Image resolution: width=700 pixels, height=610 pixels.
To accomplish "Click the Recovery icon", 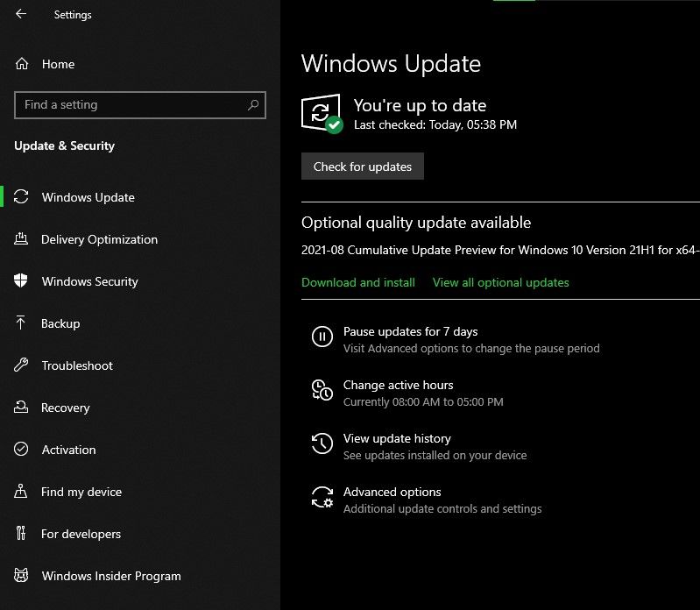I will point(21,408).
